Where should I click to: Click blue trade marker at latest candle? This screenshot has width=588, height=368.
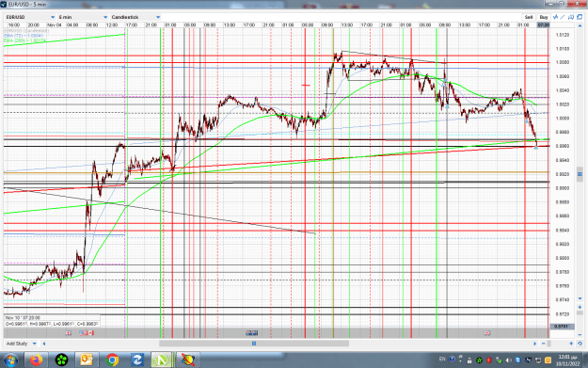coord(536,148)
